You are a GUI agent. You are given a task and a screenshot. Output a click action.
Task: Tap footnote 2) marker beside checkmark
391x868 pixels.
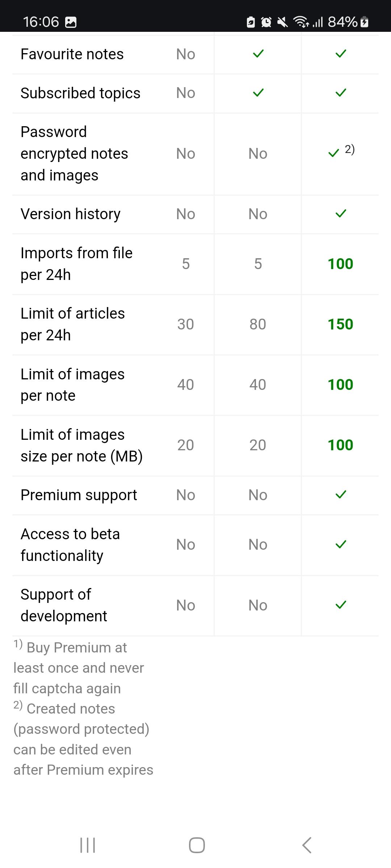coord(350,149)
